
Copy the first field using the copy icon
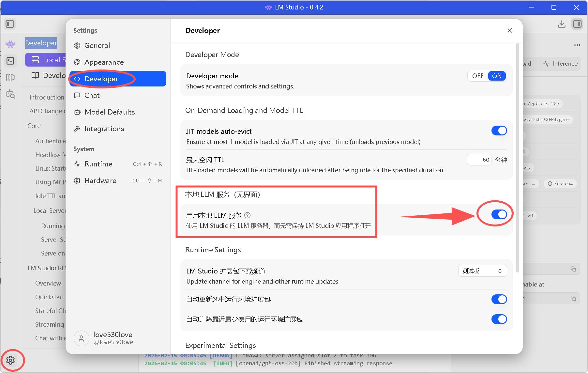tap(573, 269)
